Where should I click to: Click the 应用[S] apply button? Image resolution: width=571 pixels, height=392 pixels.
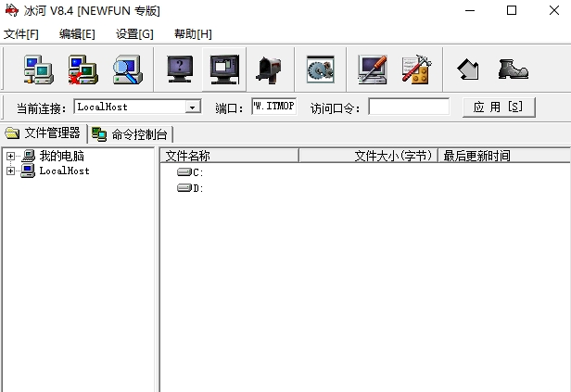(x=499, y=107)
